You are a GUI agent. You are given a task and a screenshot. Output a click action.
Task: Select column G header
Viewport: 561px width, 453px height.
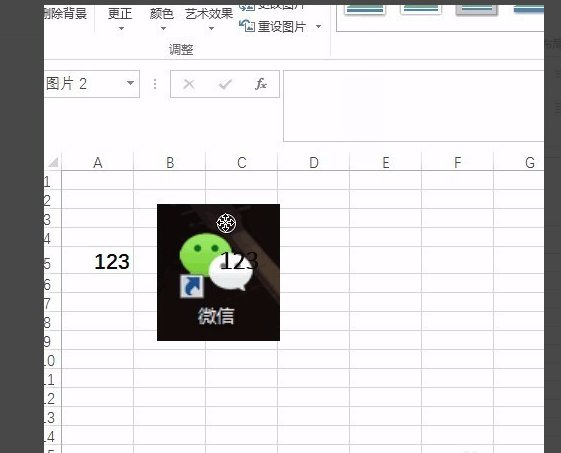point(519,162)
